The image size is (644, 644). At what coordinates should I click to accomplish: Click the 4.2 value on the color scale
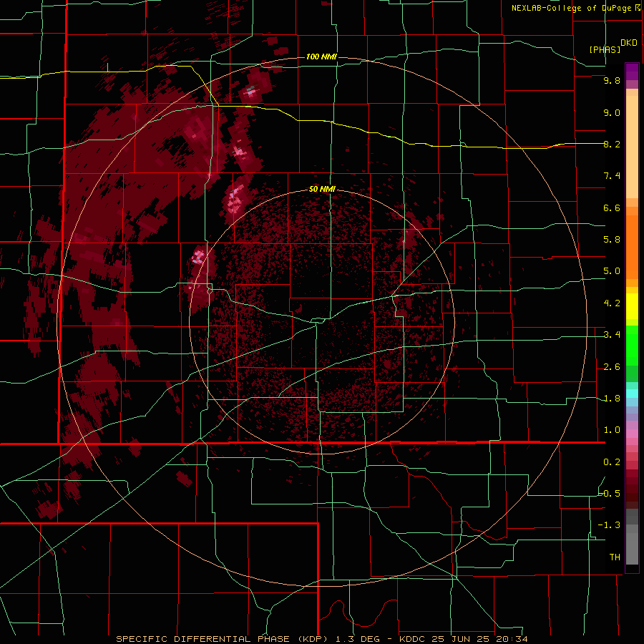coord(612,303)
